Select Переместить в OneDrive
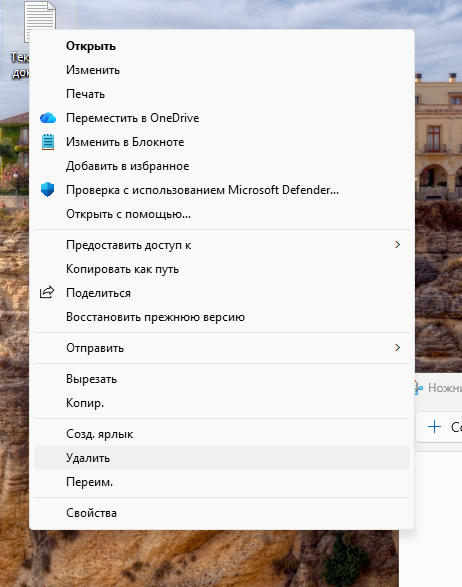 (x=222, y=118)
